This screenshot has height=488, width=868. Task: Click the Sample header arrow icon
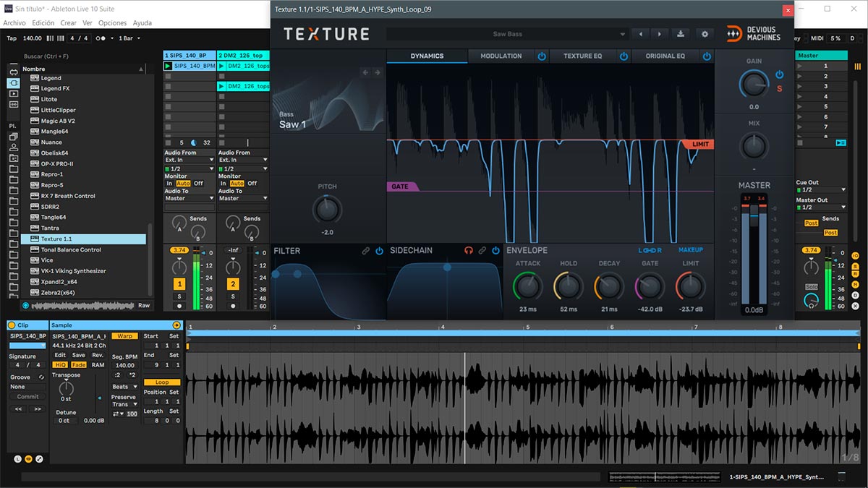[176, 325]
